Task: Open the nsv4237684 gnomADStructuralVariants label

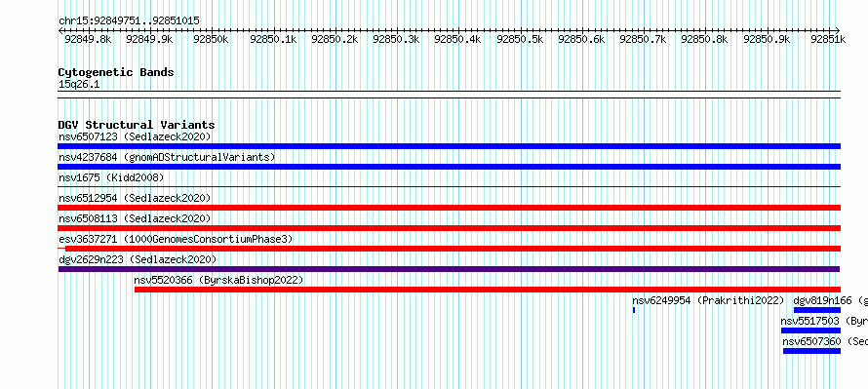Action: (167, 157)
